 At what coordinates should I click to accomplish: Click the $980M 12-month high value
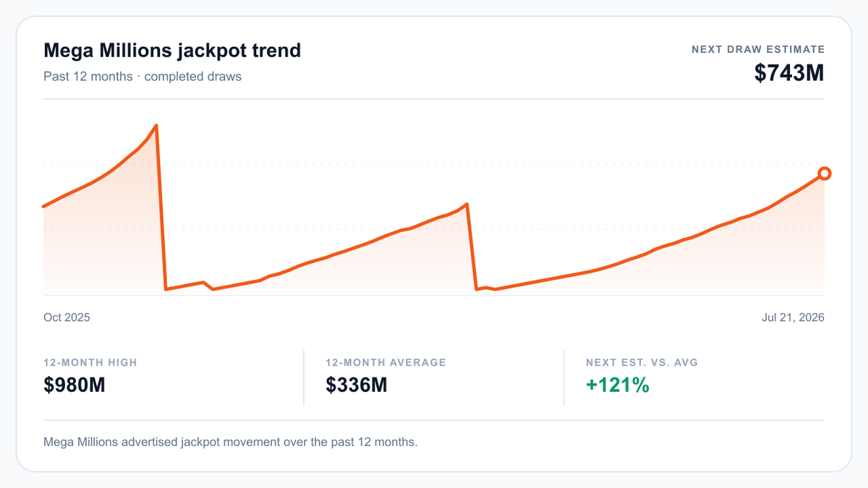75,385
